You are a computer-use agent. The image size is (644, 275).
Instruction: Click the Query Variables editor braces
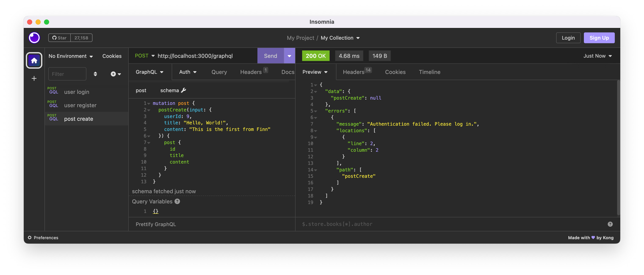pos(156,211)
